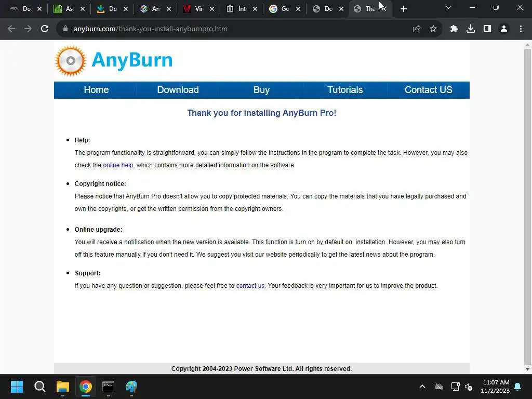
Task: Click the scrollbar up arrow
Action: pos(527,45)
